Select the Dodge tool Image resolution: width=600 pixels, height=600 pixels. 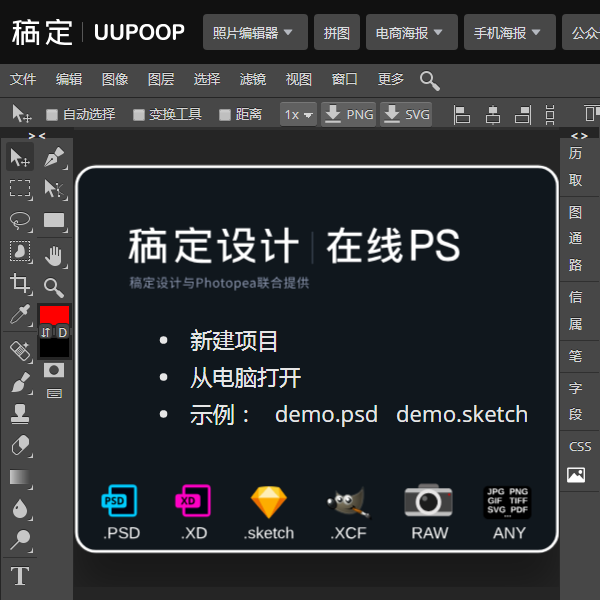point(20,540)
